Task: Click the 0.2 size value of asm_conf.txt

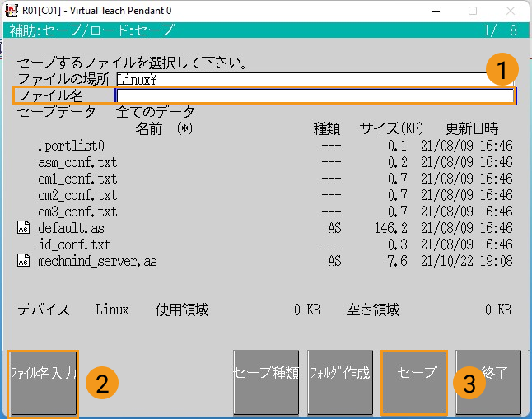Action: coord(397,162)
